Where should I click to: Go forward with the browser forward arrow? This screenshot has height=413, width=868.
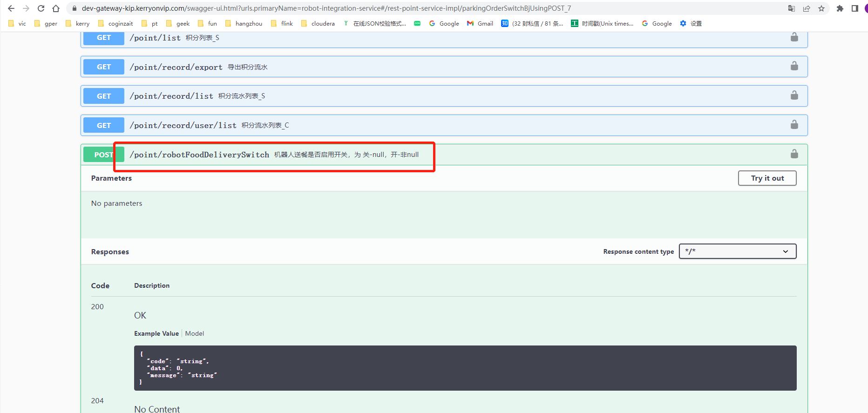[26, 8]
